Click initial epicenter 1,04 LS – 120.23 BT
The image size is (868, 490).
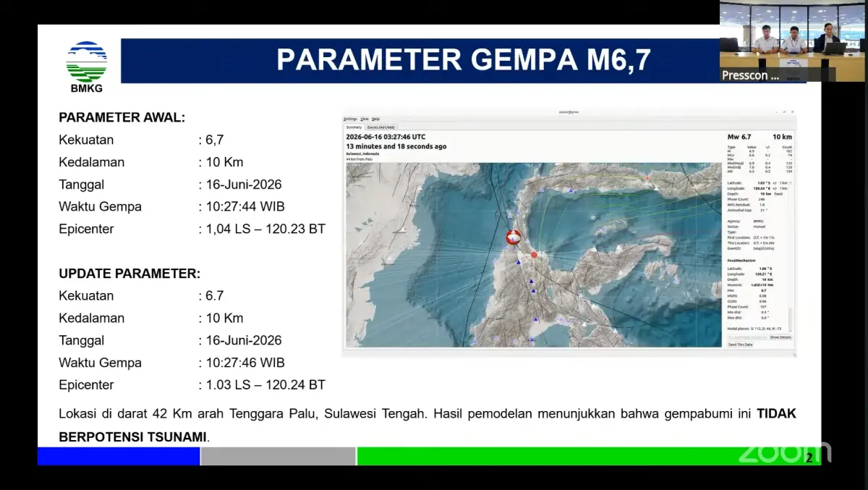[265, 229]
